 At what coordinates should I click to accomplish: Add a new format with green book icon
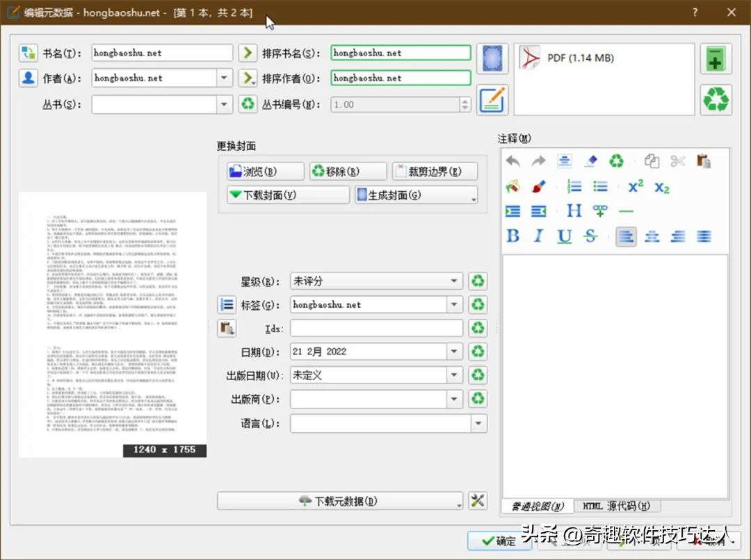[716, 59]
